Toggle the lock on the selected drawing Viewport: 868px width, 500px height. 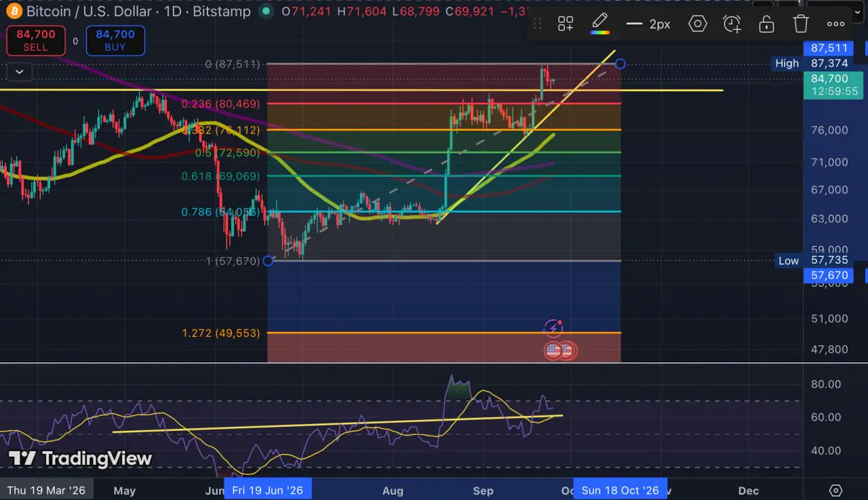click(766, 24)
